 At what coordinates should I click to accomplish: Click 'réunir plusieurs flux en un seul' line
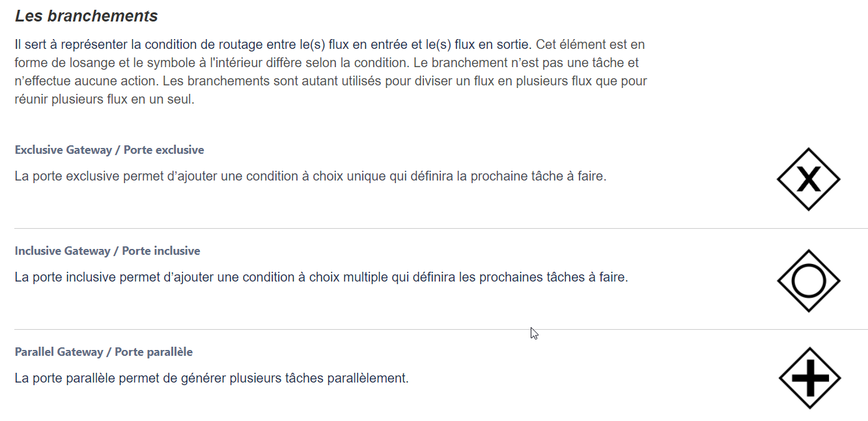coord(105,100)
